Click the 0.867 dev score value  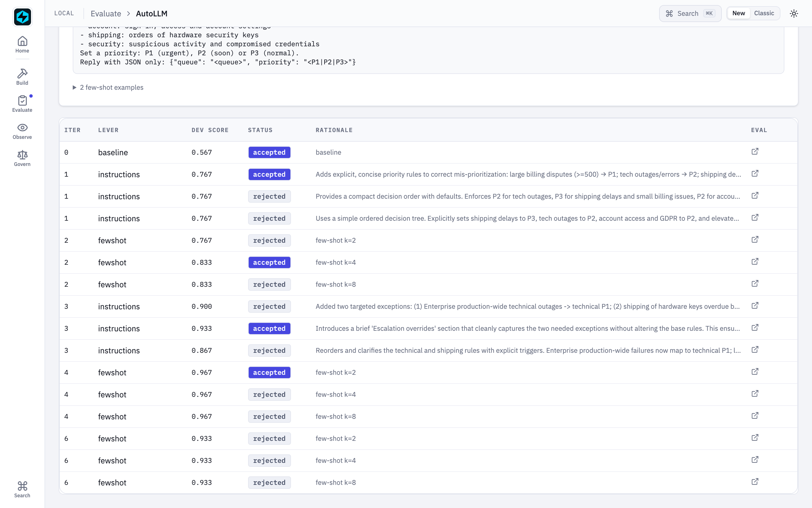click(202, 351)
